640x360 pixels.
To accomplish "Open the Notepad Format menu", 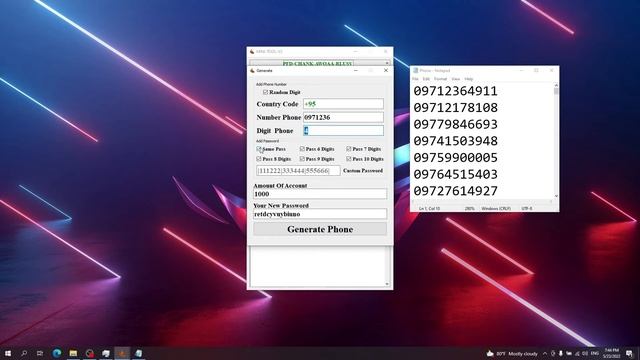I will point(440,79).
